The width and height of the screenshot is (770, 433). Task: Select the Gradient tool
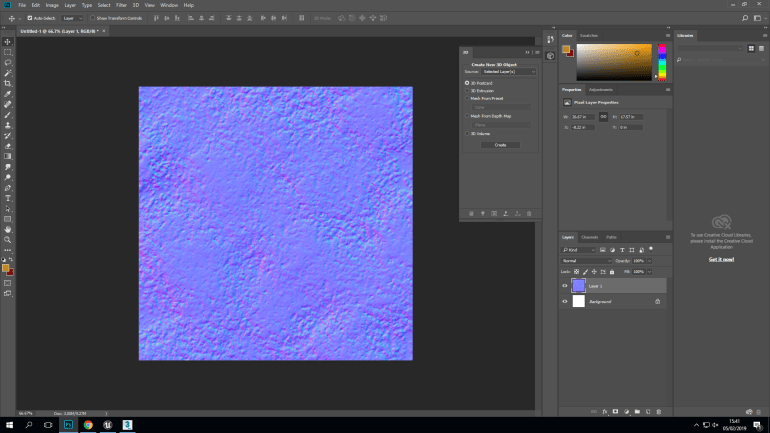point(7,156)
